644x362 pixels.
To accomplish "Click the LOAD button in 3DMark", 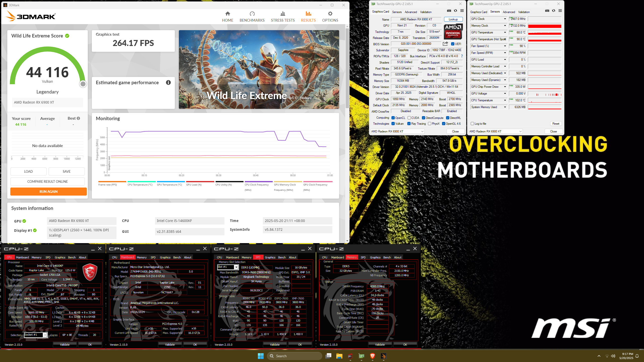I will [x=28, y=171].
